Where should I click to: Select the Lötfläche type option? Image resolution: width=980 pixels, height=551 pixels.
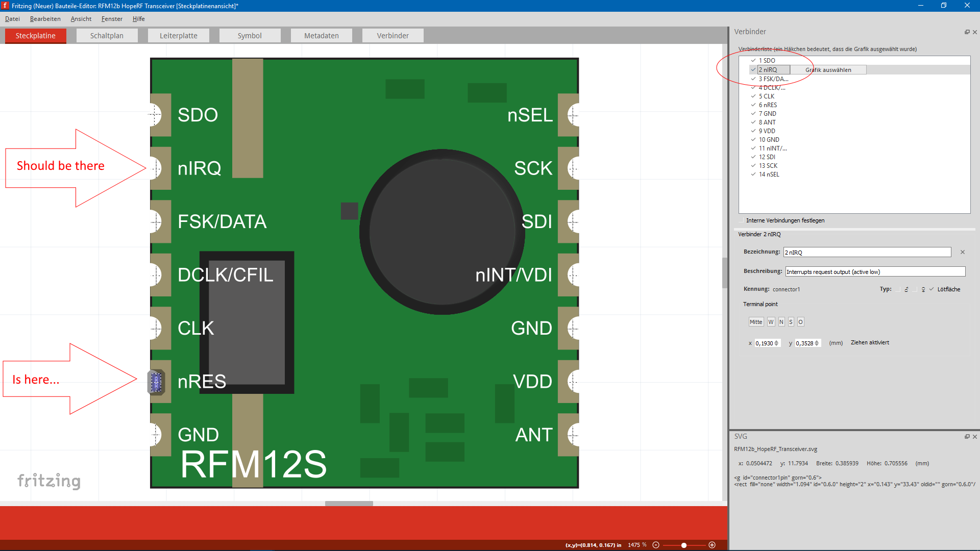point(931,289)
